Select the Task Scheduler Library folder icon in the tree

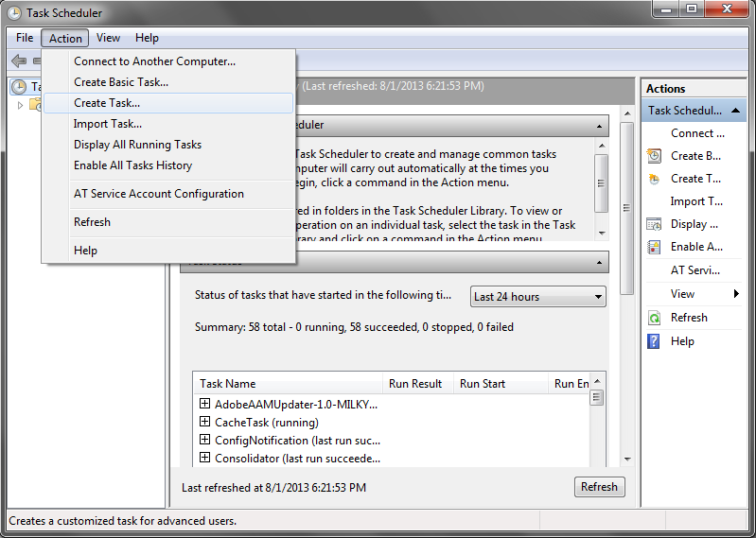point(35,105)
